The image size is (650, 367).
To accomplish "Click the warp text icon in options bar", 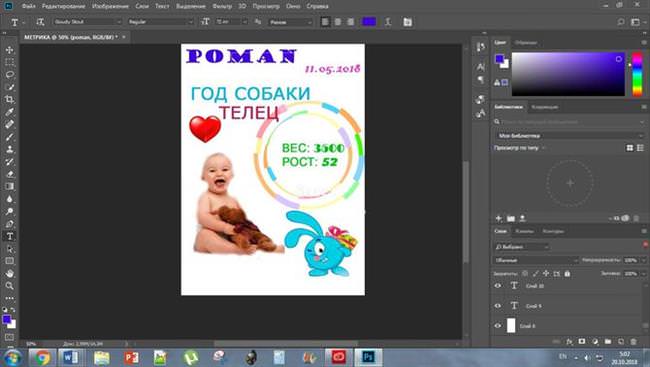I will click(x=388, y=22).
